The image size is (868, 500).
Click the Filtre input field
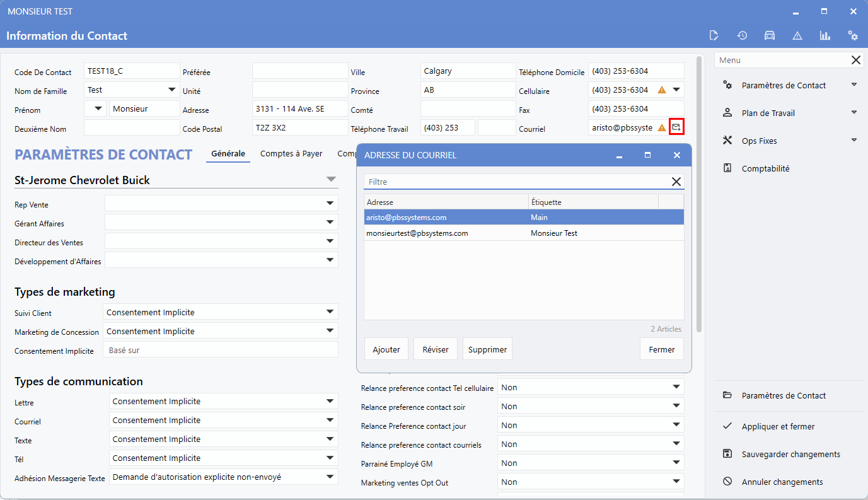[517, 182]
